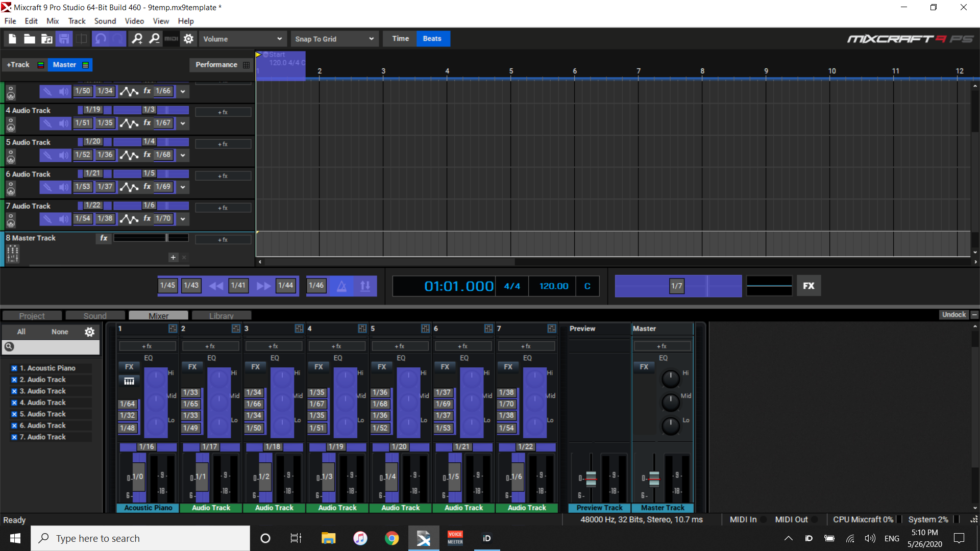Open the Master track button menu
980x551 pixels.
click(70, 65)
